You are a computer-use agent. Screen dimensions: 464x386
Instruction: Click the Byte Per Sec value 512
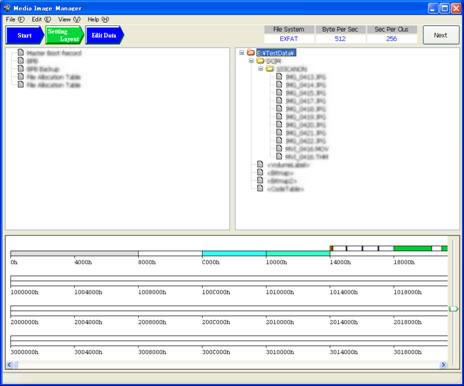(x=340, y=39)
